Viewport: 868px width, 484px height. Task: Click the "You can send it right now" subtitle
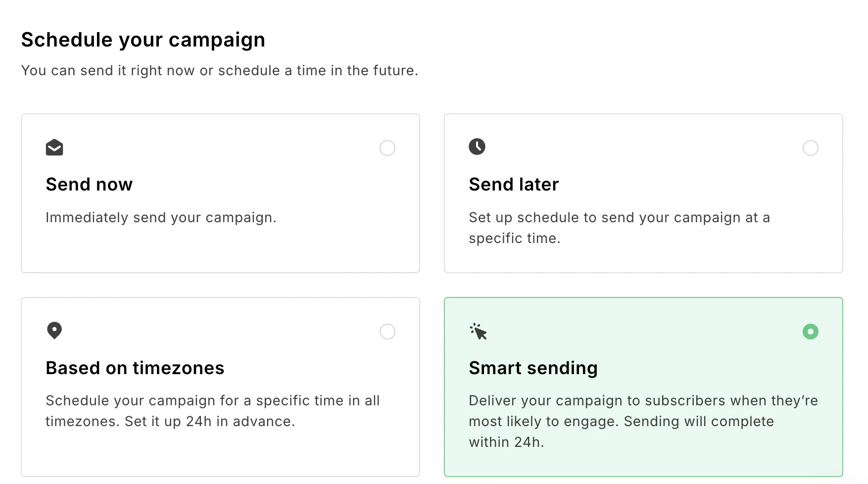tap(219, 71)
